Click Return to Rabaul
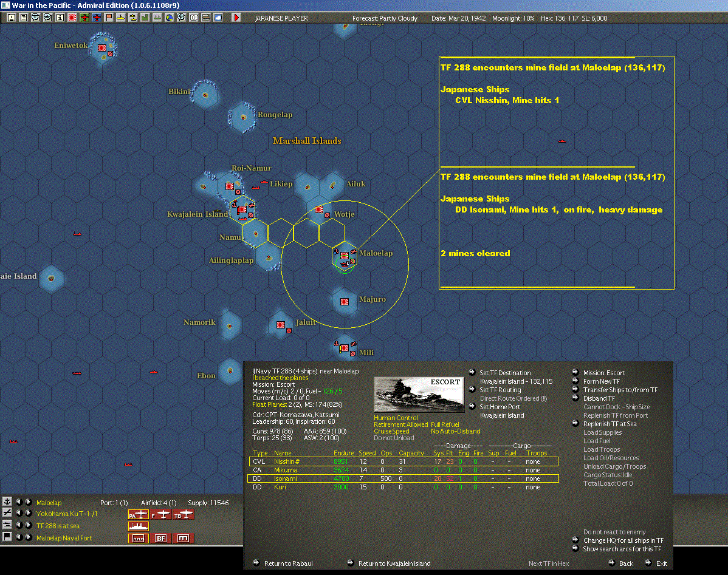Image resolution: width=728 pixels, height=575 pixels. coord(288,563)
